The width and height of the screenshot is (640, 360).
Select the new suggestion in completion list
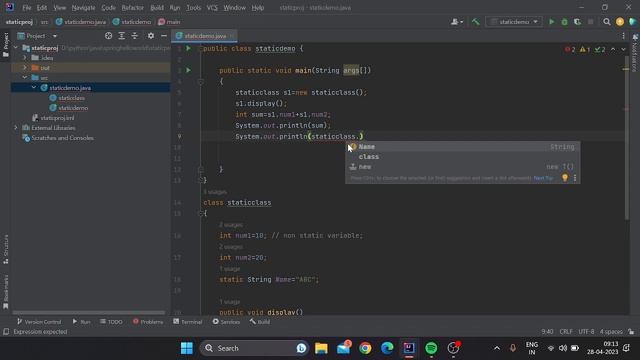pyautogui.click(x=462, y=167)
